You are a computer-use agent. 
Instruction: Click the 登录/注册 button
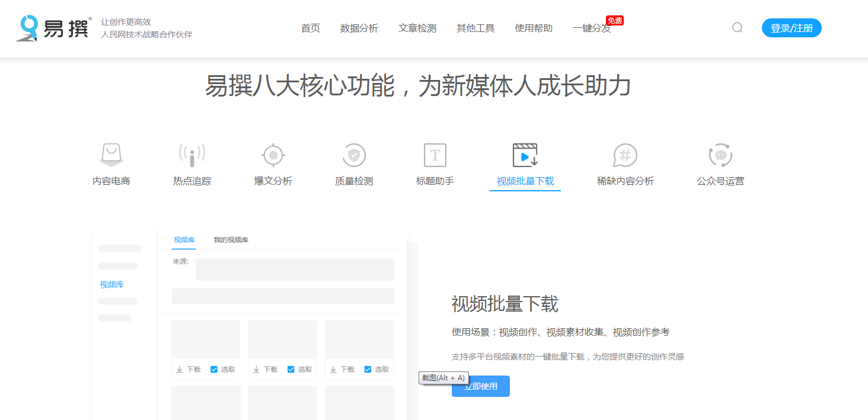(792, 28)
